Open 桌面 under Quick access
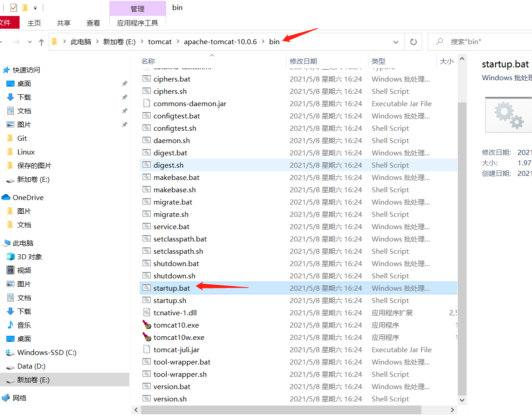This screenshot has width=532, height=416. click(x=24, y=83)
